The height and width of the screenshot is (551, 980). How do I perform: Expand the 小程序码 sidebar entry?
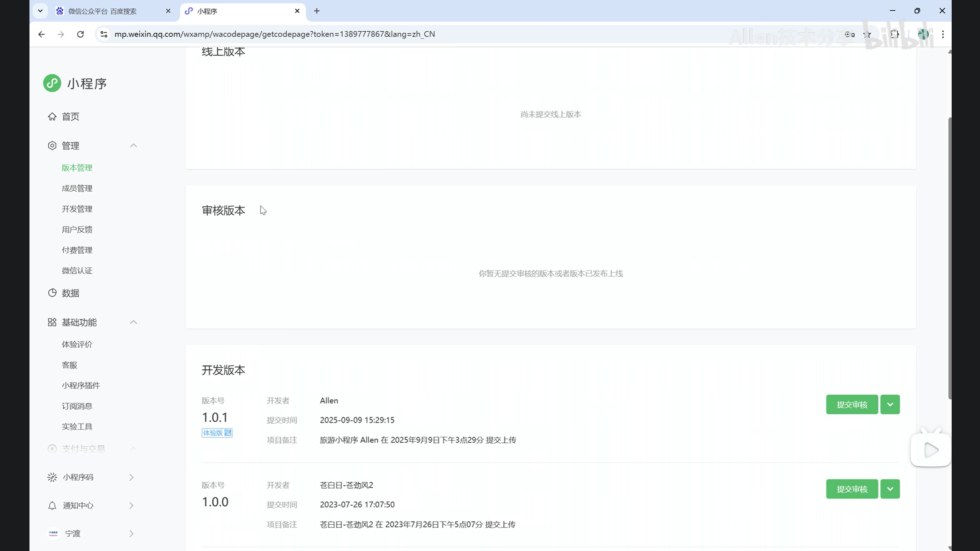[x=78, y=477]
